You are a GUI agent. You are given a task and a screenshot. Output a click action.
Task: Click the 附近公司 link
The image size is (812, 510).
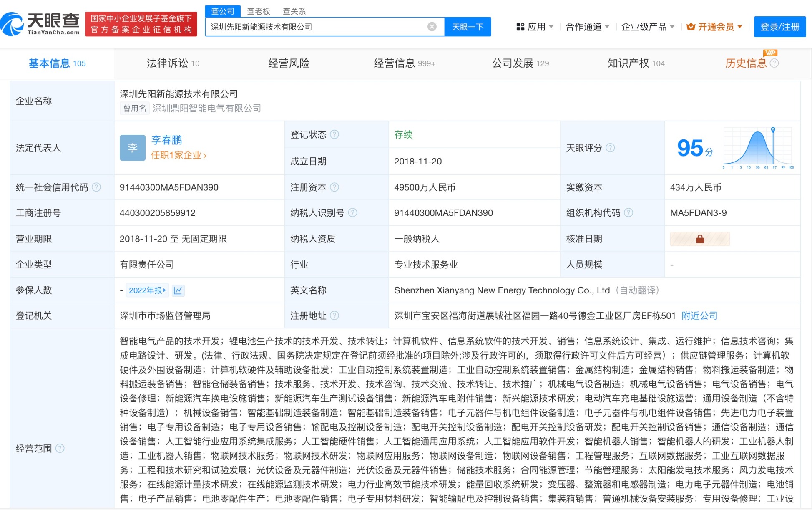click(699, 316)
